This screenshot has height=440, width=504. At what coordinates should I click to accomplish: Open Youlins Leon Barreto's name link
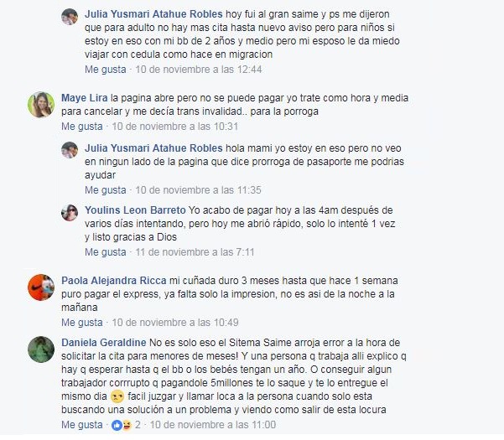coord(135,210)
